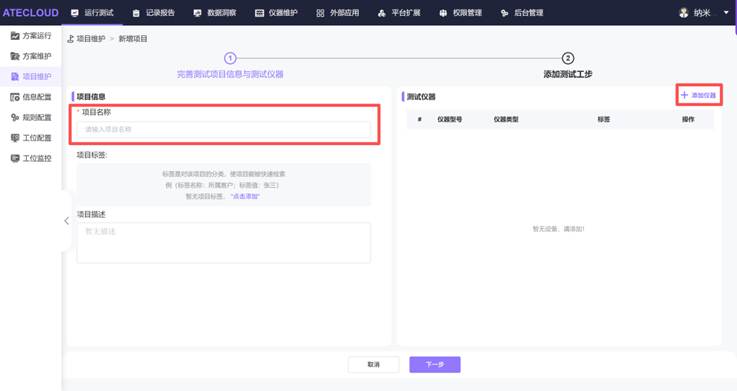The image size is (737, 391).
Task: Open 工位监控 from the sidebar
Action: [31, 158]
